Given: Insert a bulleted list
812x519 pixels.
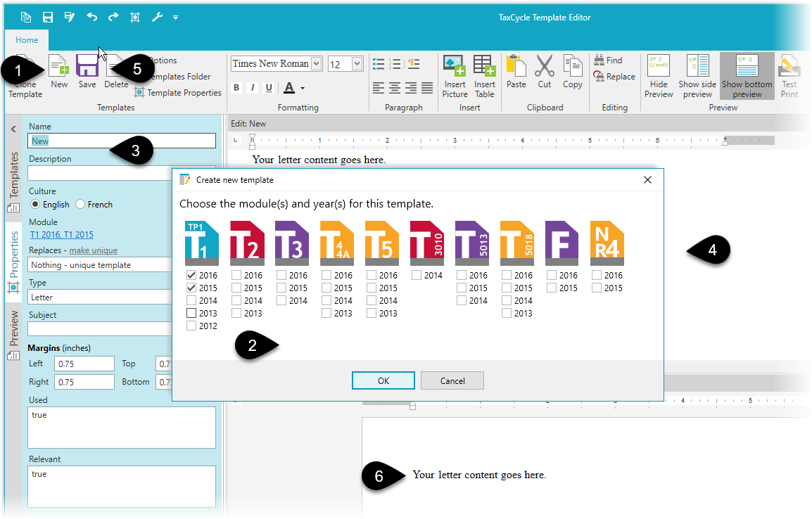Looking at the screenshot, I should [379, 64].
